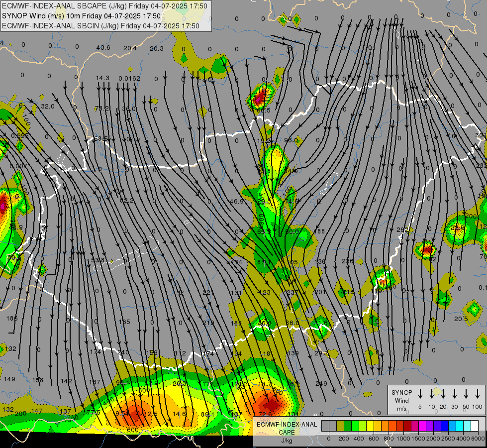The image size is (487, 448).
Task: Click the 46.9 value on the map
Action: pyautogui.click(x=237, y=202)
